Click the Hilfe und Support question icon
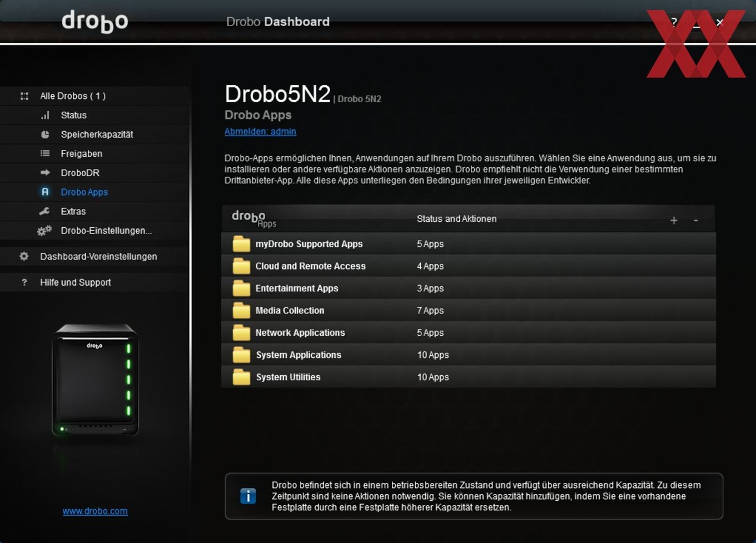 coord(24,282)
